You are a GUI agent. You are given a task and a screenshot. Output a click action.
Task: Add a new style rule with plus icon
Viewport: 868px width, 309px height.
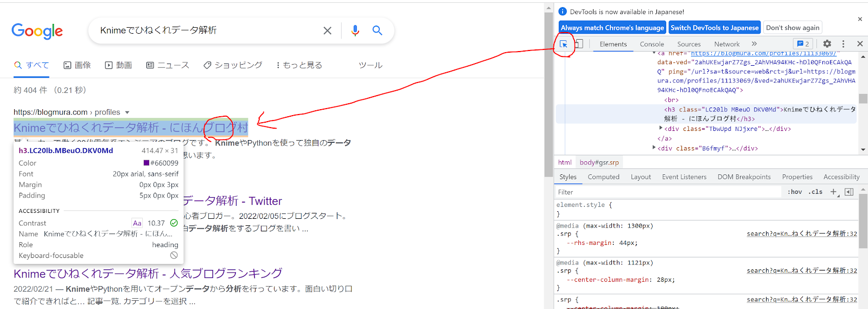point(834,192)
